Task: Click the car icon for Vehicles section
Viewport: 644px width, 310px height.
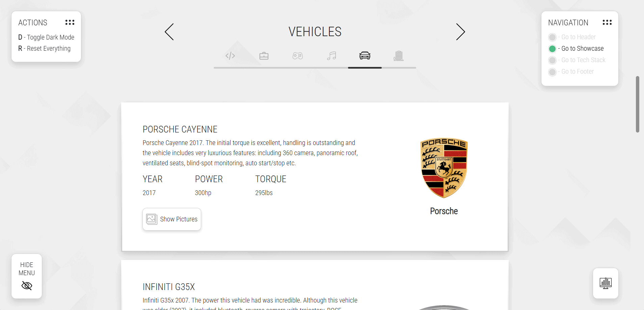Action: (x=365, y=55)
